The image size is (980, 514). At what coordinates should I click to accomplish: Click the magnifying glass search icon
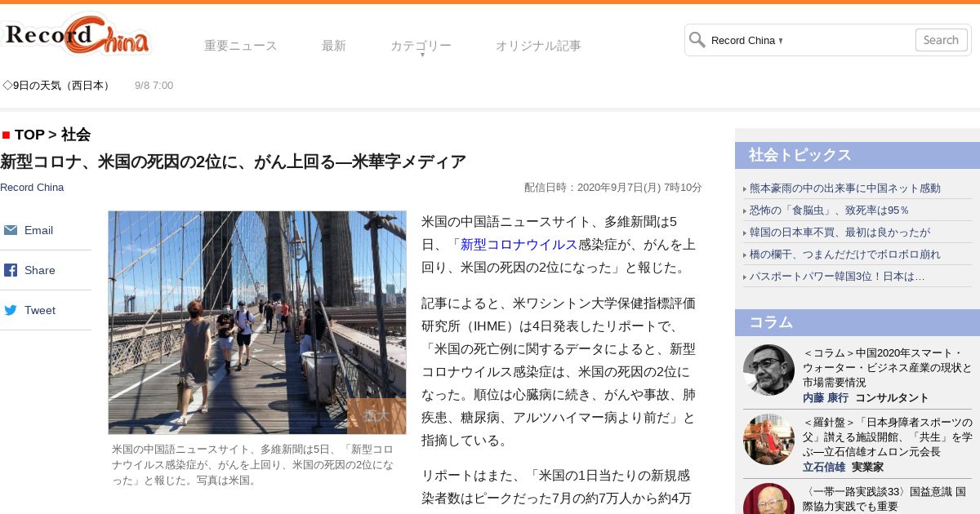click(x=697, y=40)
